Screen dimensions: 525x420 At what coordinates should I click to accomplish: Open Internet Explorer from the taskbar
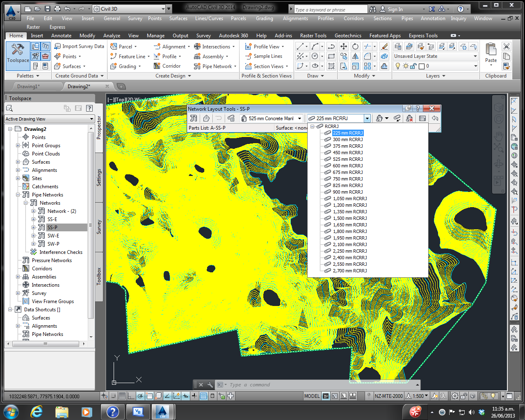coord(37,411)
